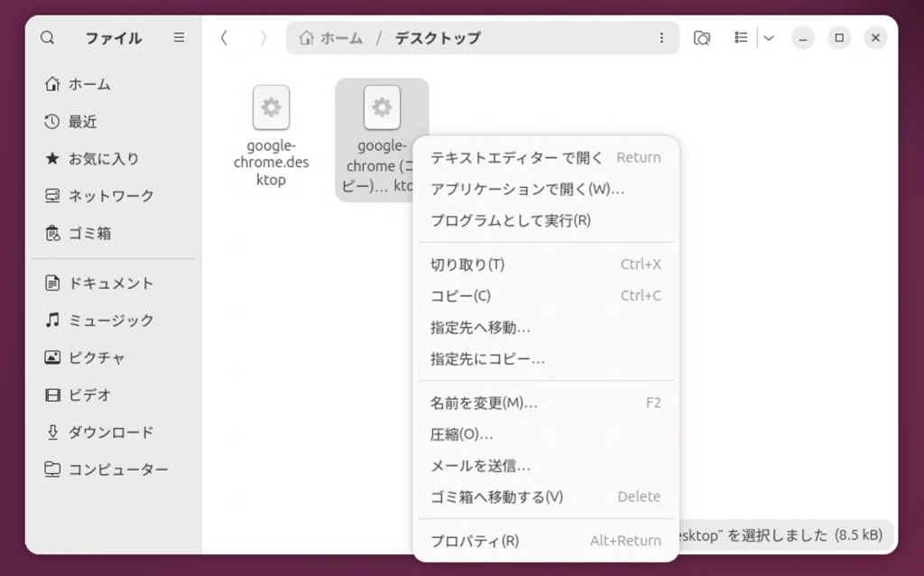Choose プロパティ(R) from the context menu
The width and height of the screenshot is (924, 576).
point(475,541)
